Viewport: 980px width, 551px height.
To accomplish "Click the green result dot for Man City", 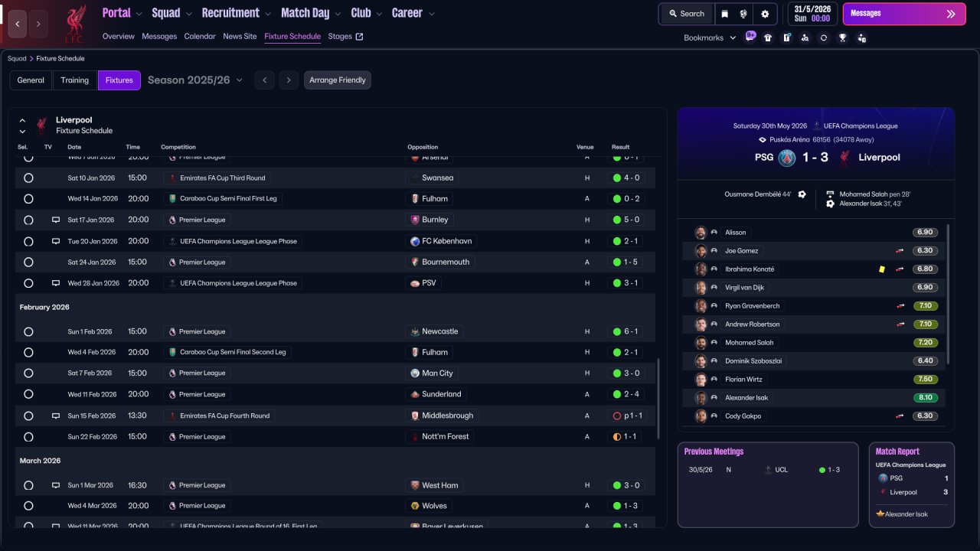I will [x=616, y=373].
